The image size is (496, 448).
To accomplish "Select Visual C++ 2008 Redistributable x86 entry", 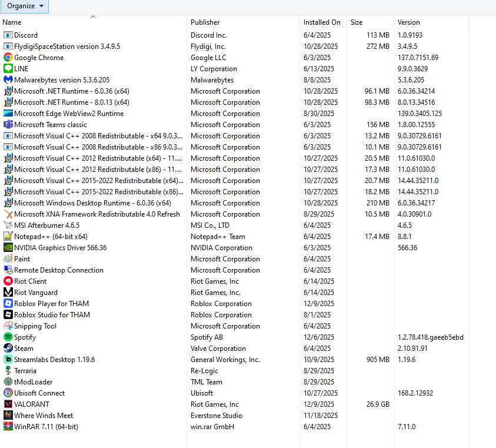I will 236,147.
